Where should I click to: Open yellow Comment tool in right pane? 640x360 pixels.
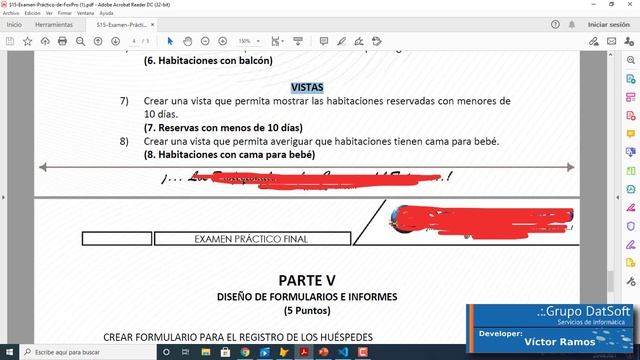631,134
